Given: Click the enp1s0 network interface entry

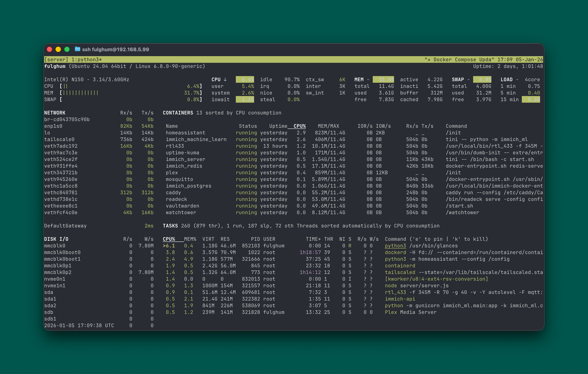Looking at the screenshot, I should click(54, 126).
